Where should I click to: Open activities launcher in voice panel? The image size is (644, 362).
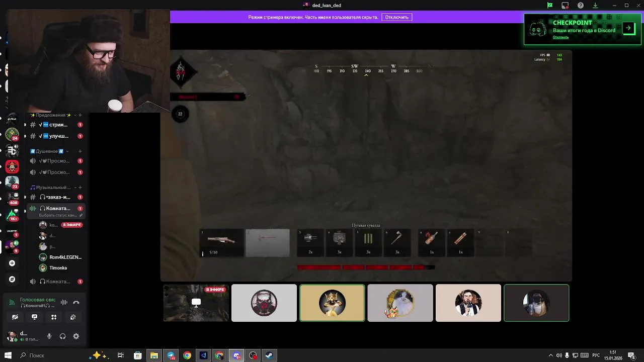(54, 317)
